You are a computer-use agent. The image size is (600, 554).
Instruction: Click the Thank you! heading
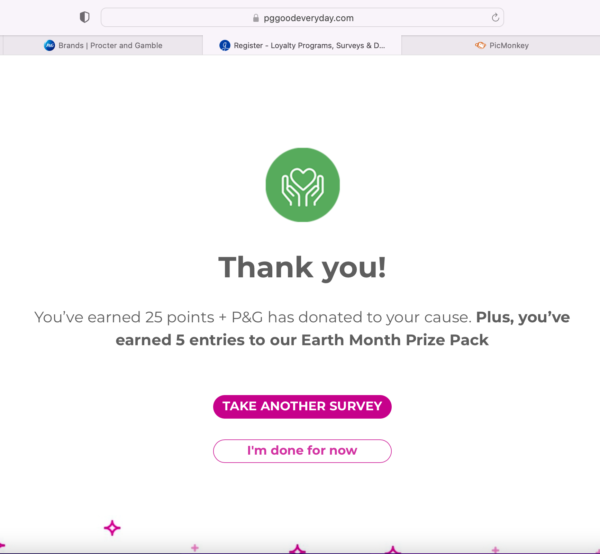point(302,267)
